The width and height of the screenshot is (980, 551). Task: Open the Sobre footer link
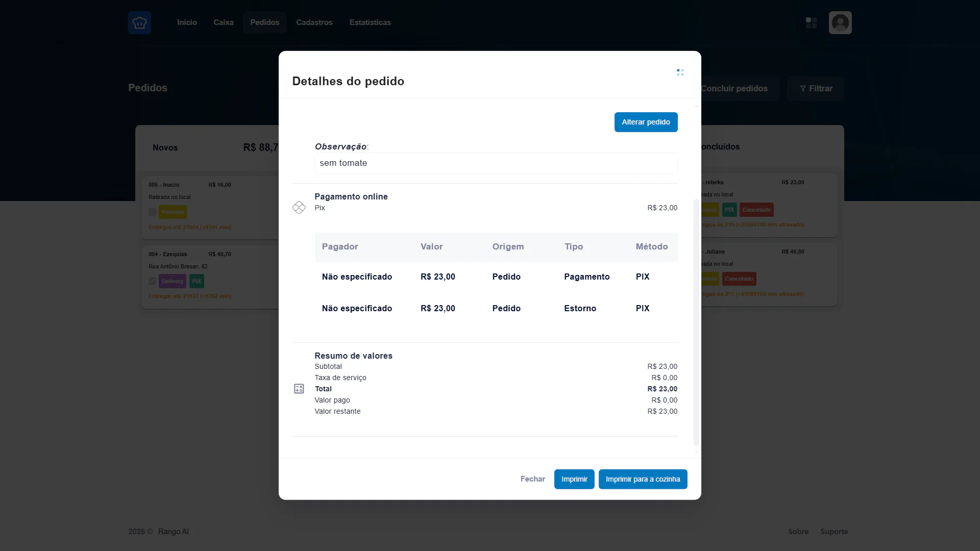point(798,532)
